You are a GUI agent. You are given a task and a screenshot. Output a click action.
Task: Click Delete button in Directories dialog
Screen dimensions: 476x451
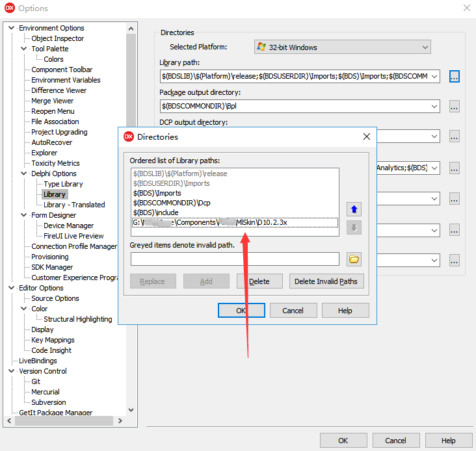tap(259, 281)
